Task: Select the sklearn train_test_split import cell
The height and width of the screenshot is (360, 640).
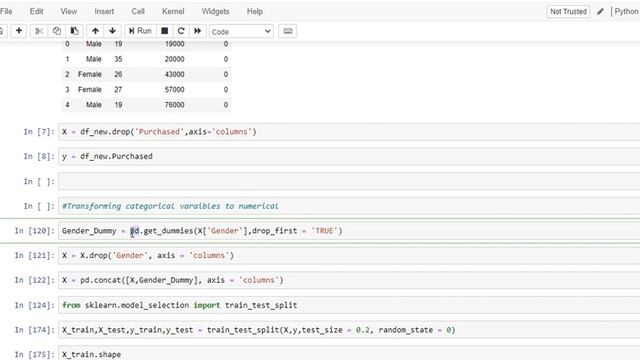Action: [x=349, y=305]
